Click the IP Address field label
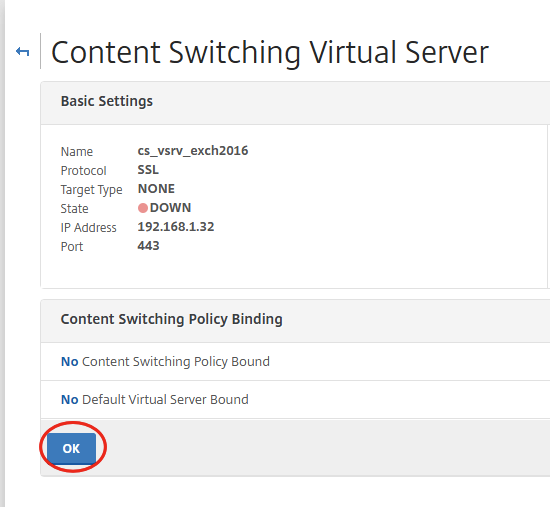The height and width of the screenshot is (507, 550). coord(88,228)
